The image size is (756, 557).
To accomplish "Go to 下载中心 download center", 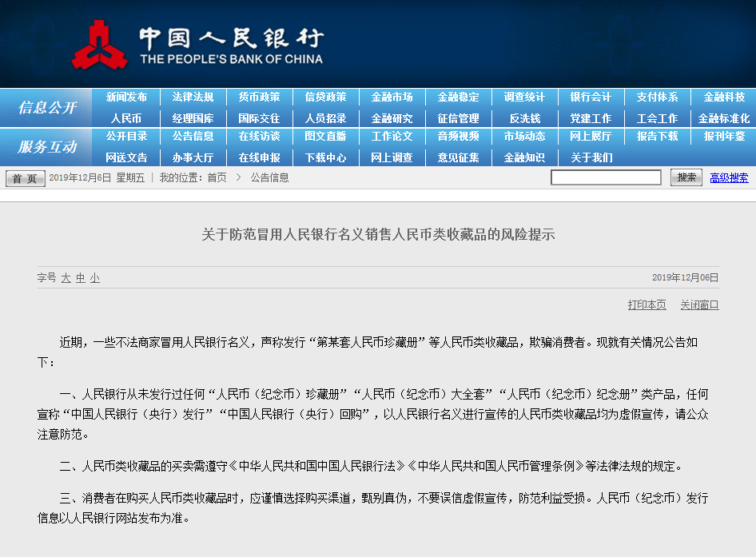I will click(x=325, y=157).
